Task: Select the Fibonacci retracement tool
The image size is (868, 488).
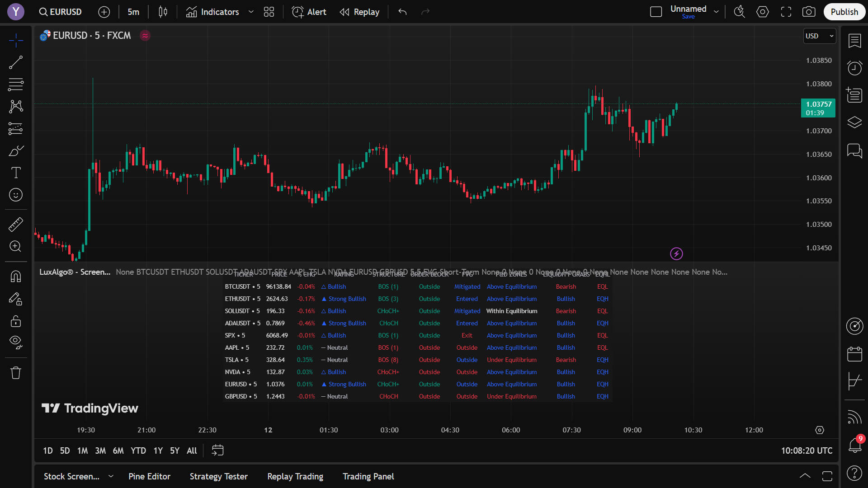Action: pos(16,84)
